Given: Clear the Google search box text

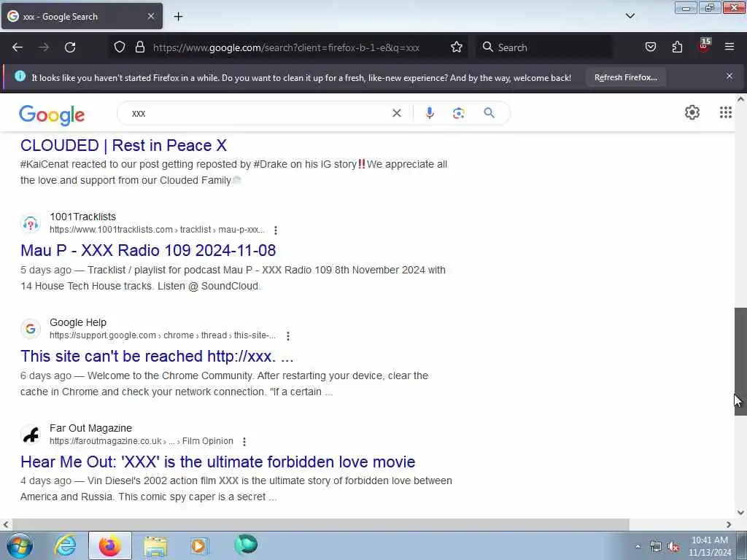Looking at the screenshot, I should 396,113.
